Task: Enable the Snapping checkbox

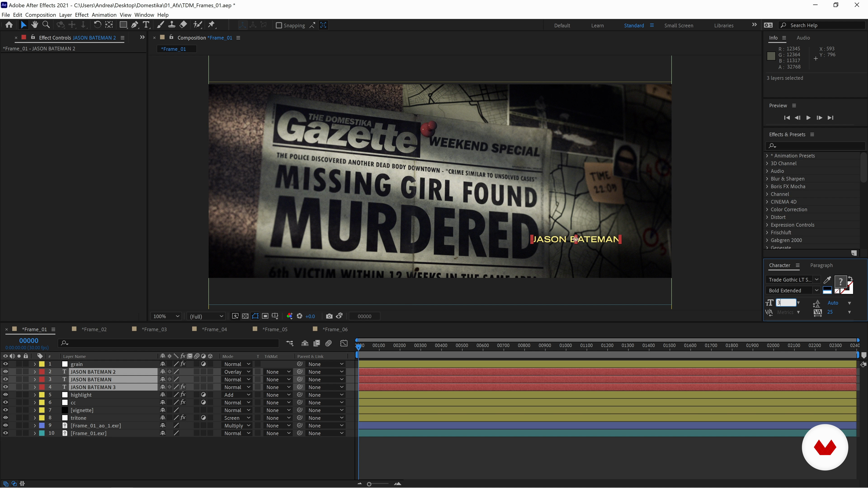Action: coord(279,26)
